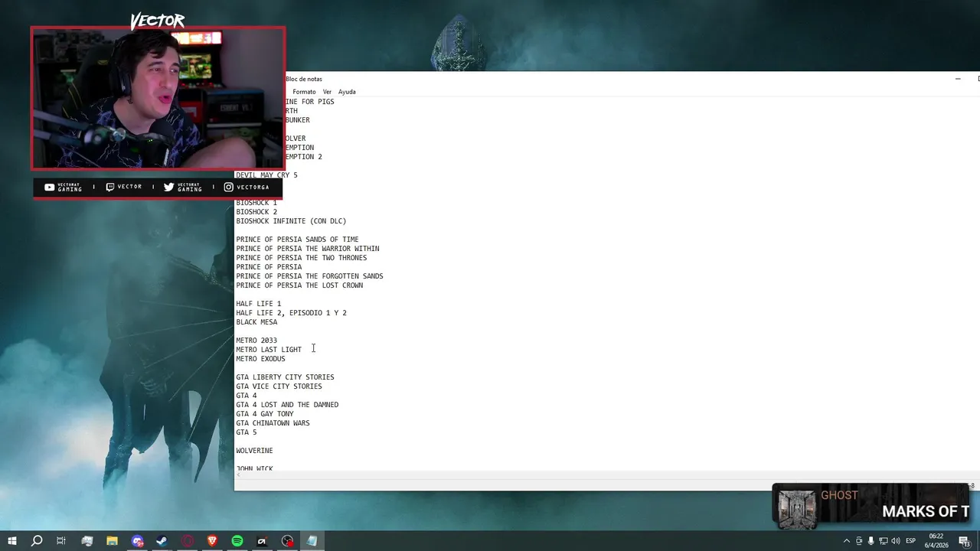Open Steam from the taskbar
This screenshot has height=551, width=980.
click(162, 541)
